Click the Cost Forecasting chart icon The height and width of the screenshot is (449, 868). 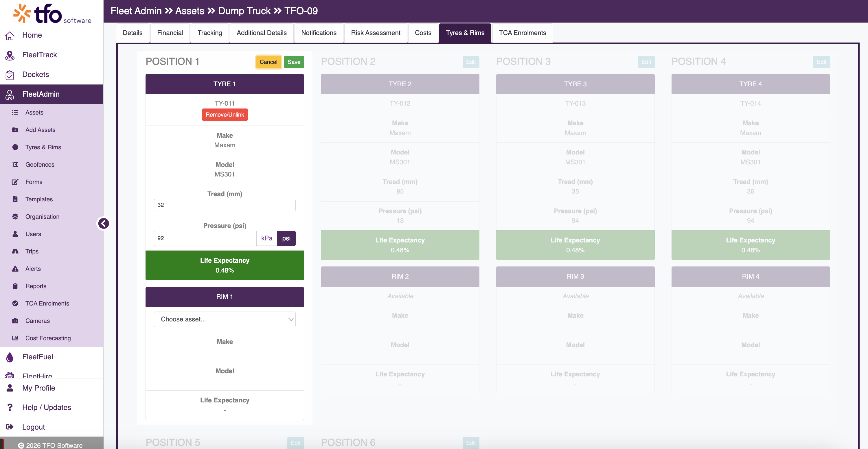(x=15, y=338)
